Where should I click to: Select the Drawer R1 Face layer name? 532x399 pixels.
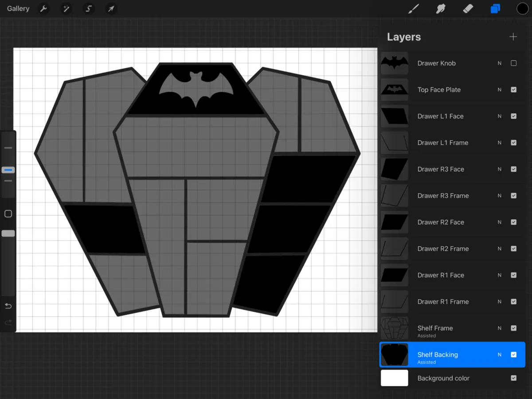pos(441,275)
